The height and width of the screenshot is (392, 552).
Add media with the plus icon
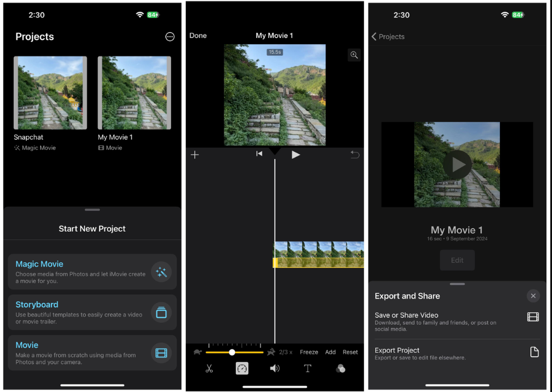(x=195, y=155)
